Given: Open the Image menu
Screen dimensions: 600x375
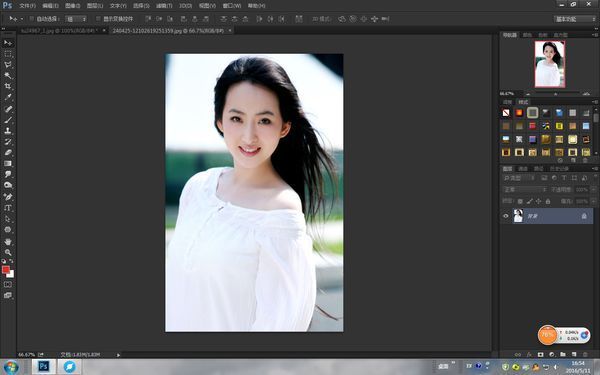Looking at the screenshot, I should [72, 6].
